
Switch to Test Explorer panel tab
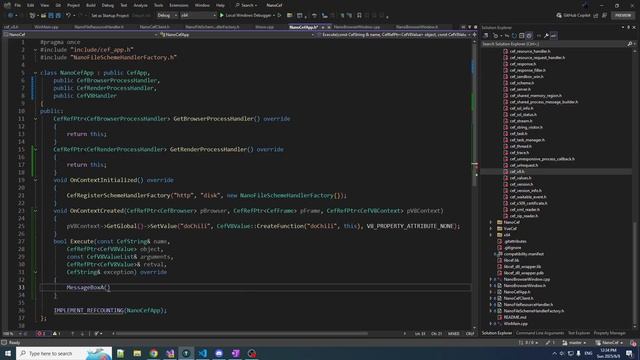579,333
